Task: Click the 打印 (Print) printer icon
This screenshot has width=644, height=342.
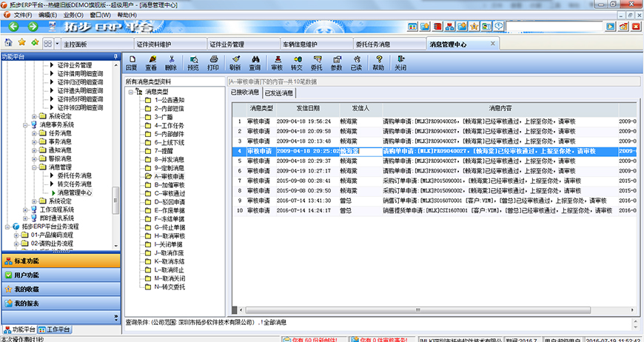Action: 213,62
